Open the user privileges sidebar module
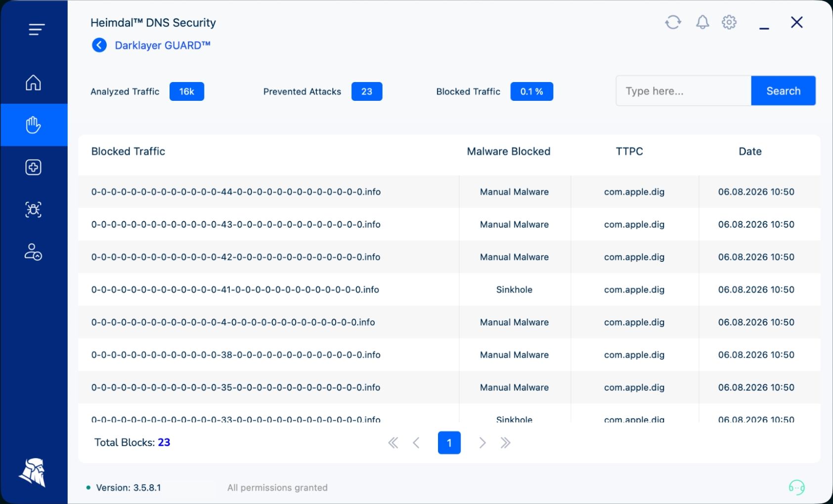This screenshot has width=833, height=504. pos(33,252)
